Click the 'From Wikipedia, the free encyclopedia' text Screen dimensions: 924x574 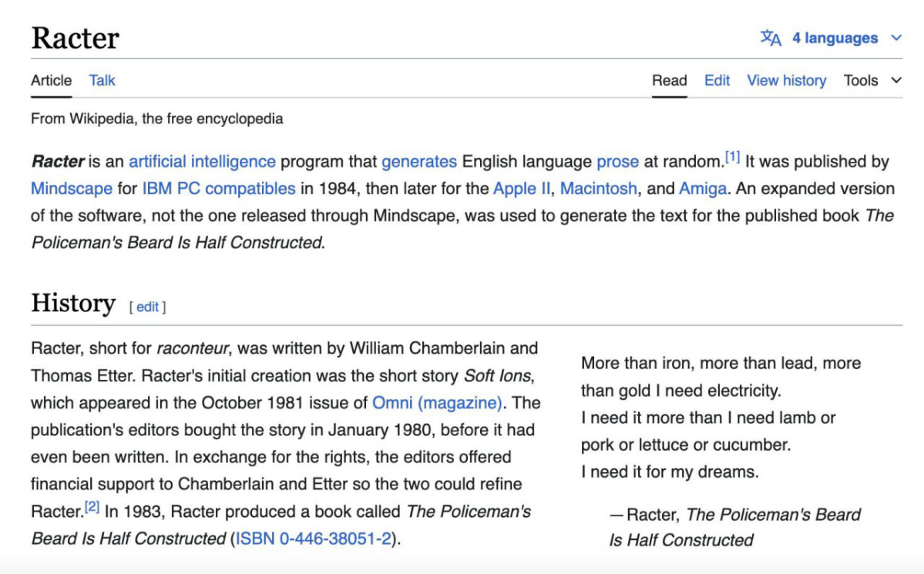[156, 119]
